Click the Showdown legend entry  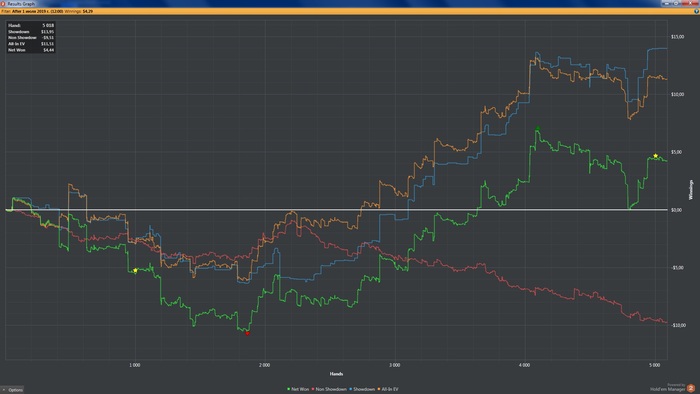(362, 389)
